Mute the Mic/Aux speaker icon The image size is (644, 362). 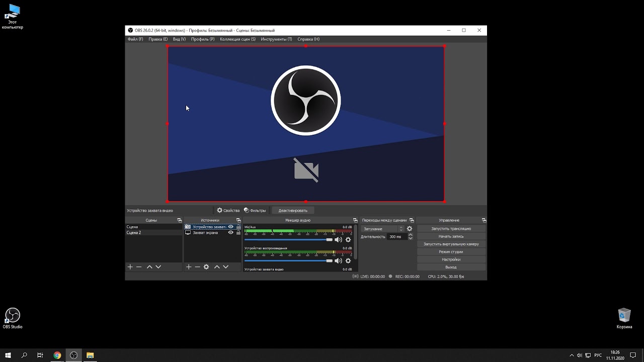[x=338, y=240]
